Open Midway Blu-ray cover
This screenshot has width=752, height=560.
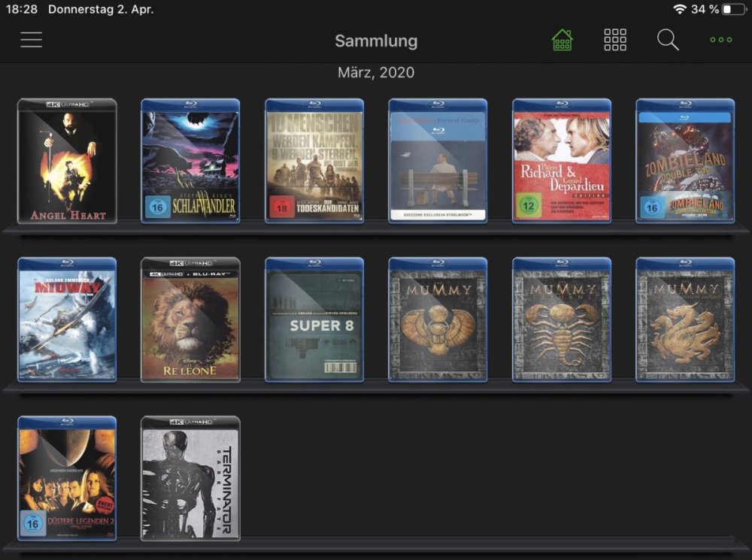[x=67, y=319]
